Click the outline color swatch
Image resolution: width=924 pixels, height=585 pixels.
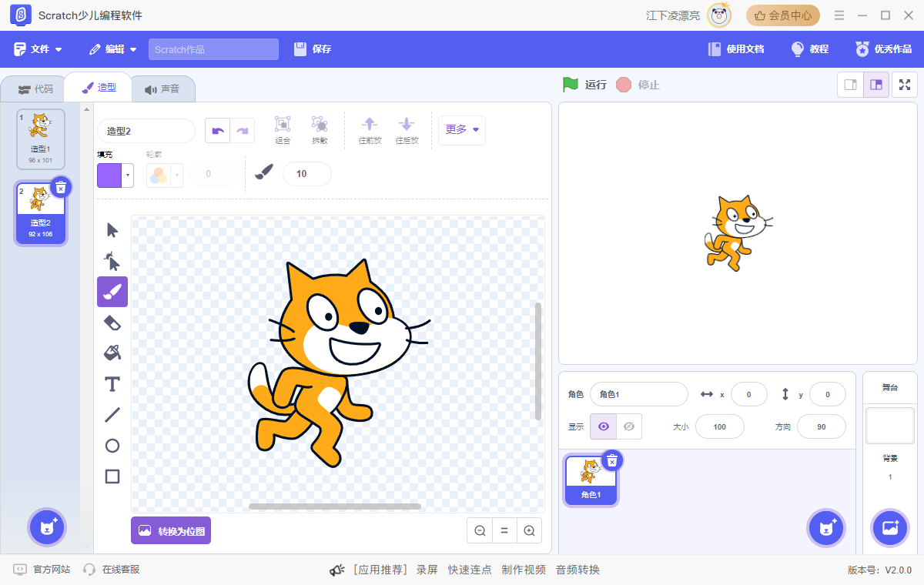[x=159, y=175]
